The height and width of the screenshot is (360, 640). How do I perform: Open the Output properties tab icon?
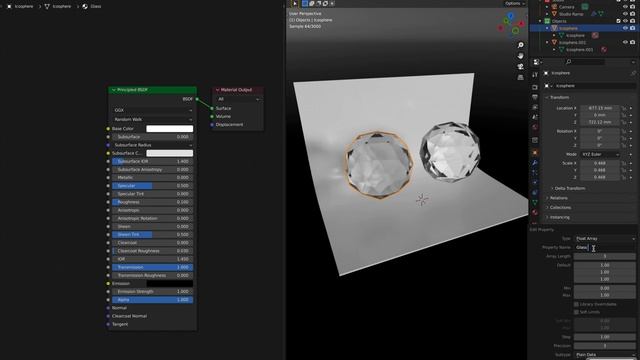point(535,97)
